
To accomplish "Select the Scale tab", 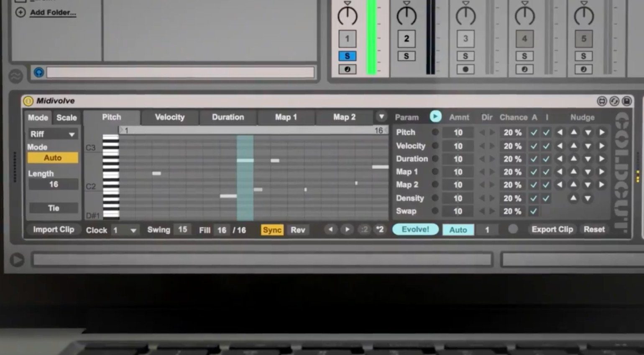I will pyautogui.click(x=66, y=118).
